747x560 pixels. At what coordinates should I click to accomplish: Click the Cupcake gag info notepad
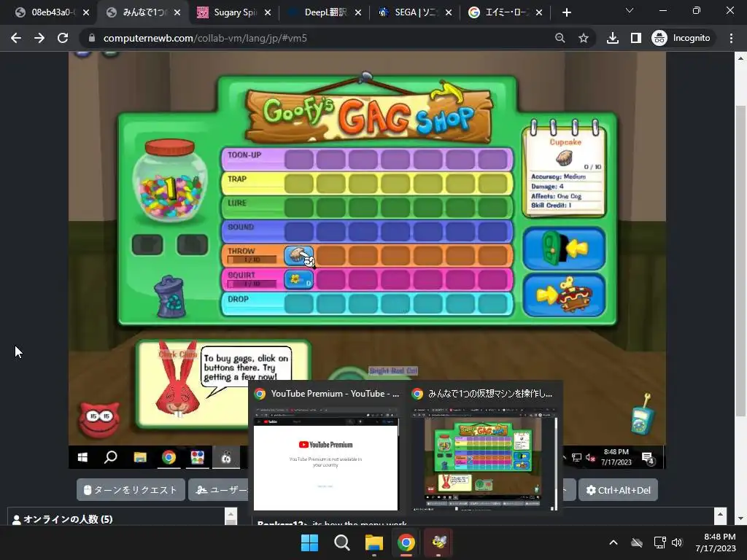[x=564, y=169]
